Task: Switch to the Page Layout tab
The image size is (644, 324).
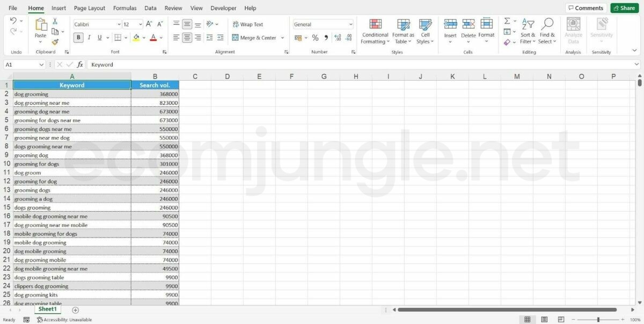Action: point(90,8)
